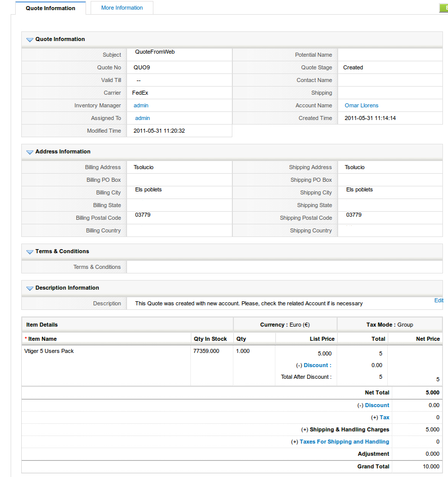Open Taxes For Shipping and Handling link

[344, 442]
